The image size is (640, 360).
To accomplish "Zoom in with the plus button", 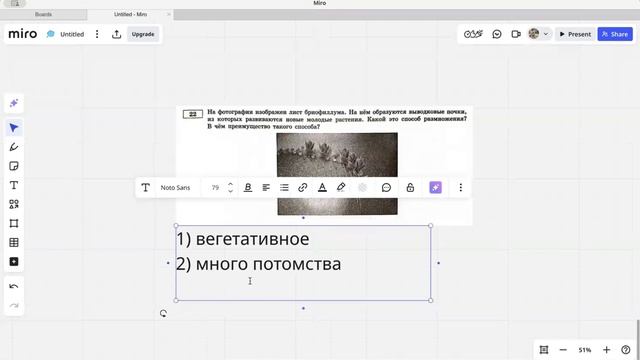I will 606,350.
